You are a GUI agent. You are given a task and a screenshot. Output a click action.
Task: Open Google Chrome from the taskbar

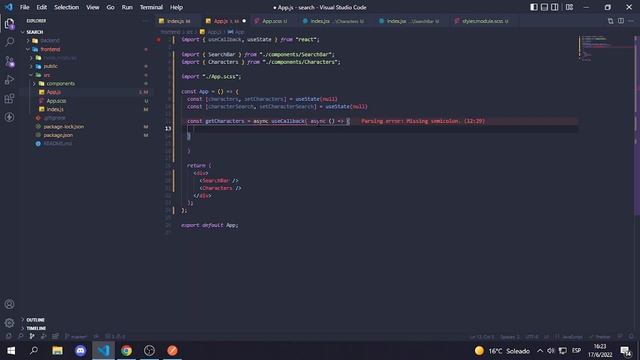pyautogui.click(x=126, y=350)
